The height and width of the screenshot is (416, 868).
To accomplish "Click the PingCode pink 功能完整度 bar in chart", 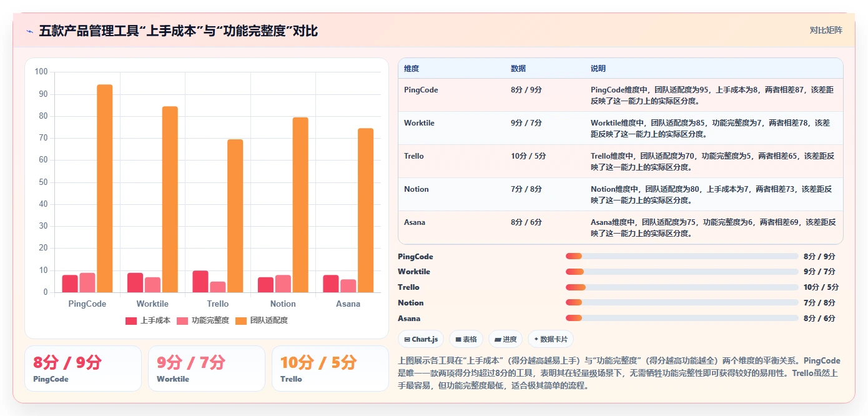I will (x=87, y=282).
